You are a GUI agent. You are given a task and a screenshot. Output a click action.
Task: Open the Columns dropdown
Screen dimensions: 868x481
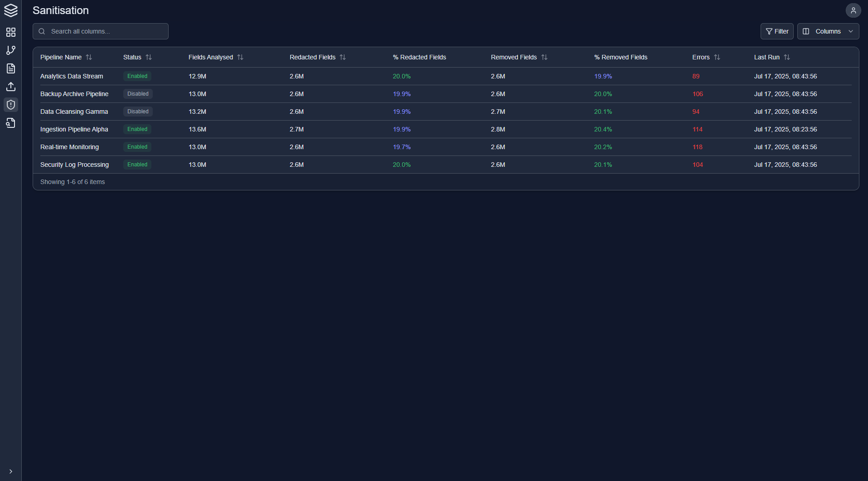[828, 31]
